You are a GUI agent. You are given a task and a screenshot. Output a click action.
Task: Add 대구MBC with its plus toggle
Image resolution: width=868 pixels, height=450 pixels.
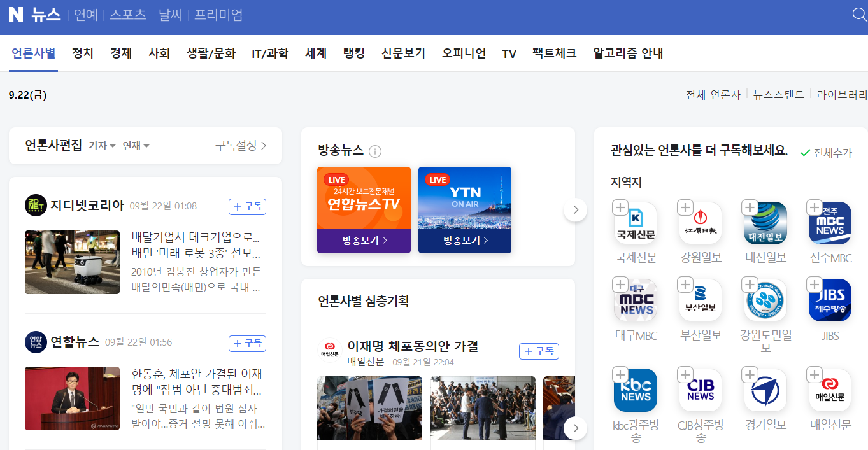620,284
